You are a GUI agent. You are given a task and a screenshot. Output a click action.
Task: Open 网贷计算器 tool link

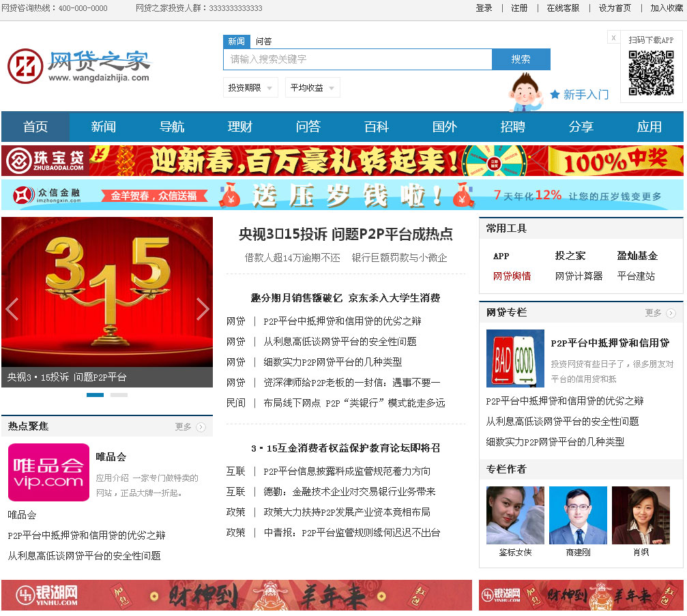pyautogui.click(x=579, y=276)
